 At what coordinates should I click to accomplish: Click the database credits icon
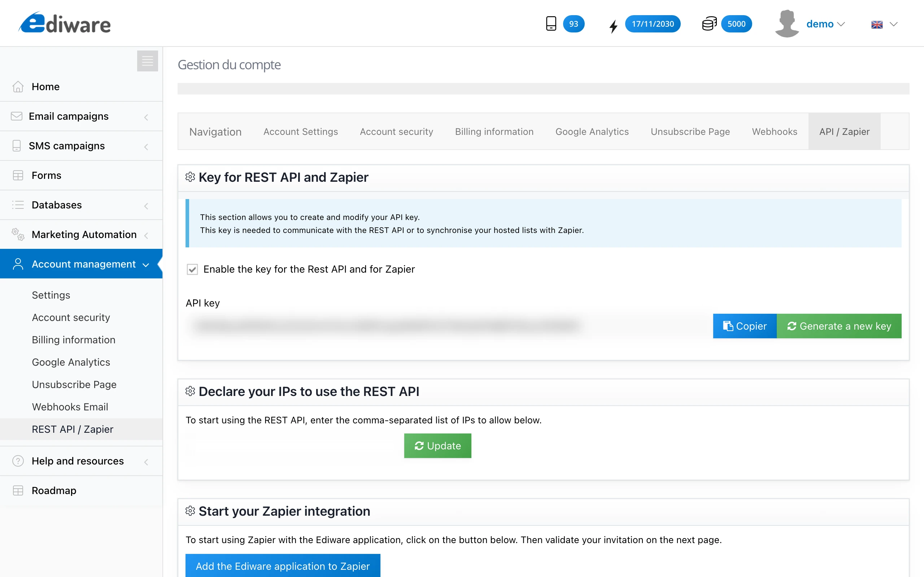pos(709,23)
